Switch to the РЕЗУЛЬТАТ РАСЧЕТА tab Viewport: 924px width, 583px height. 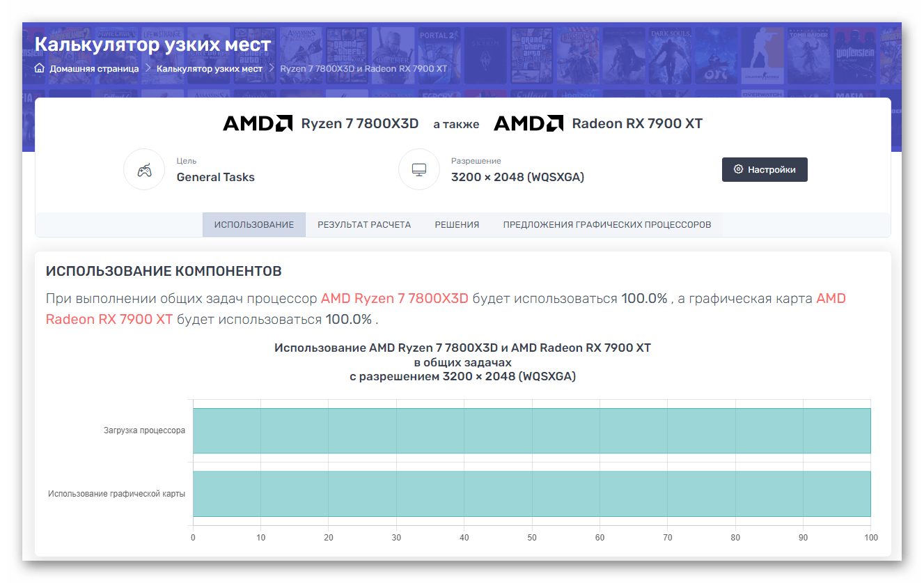point(364,225)
